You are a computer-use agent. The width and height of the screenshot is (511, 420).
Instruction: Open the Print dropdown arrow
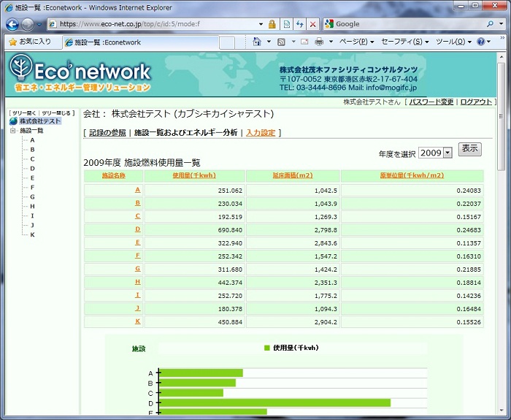coord(331,42)
